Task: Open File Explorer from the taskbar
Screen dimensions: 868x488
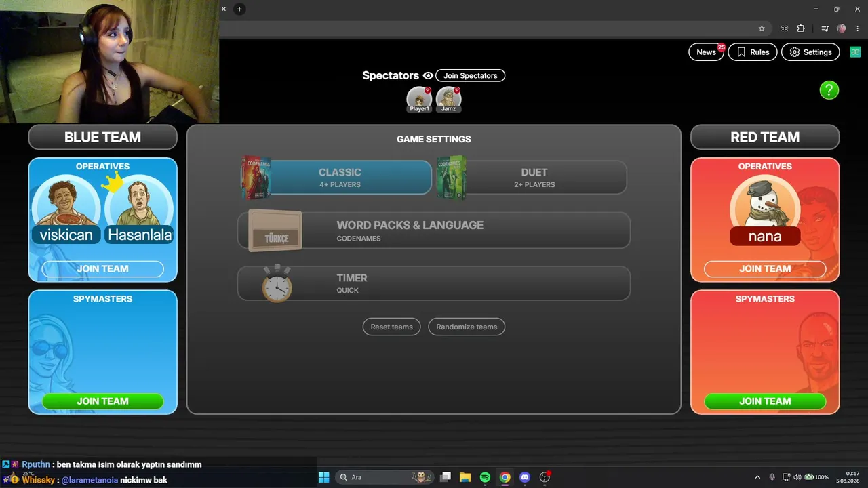Action: [x=465, y=477]
